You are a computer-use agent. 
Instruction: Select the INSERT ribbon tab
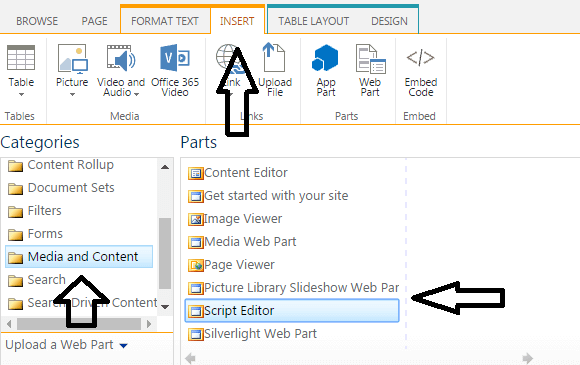coord(237,21)
